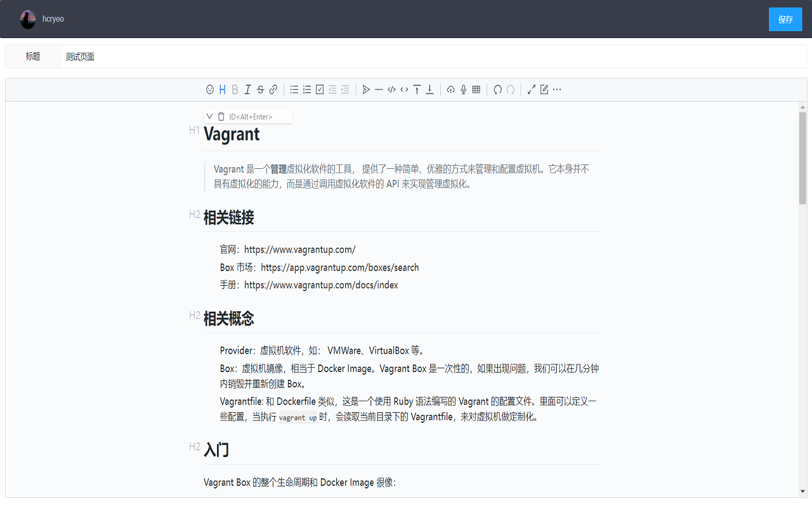The width and height of the screenshot is (812, 508).
Task: Move the heading block down
Action: click(x=209, y=116)
